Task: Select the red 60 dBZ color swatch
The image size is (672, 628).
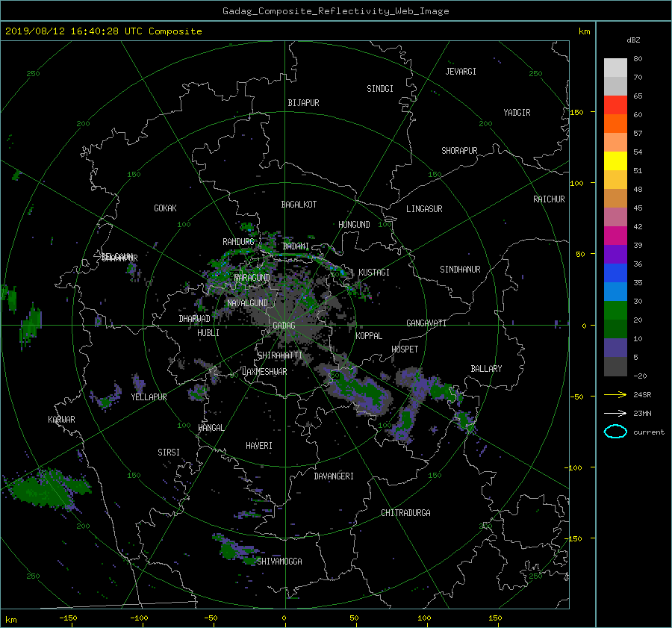Action: (x=615, y=105)
